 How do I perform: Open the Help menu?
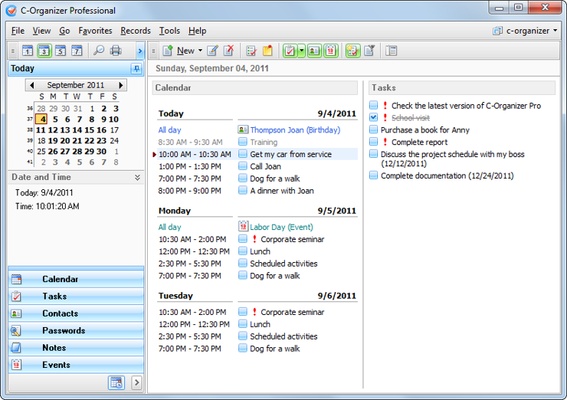197,31
